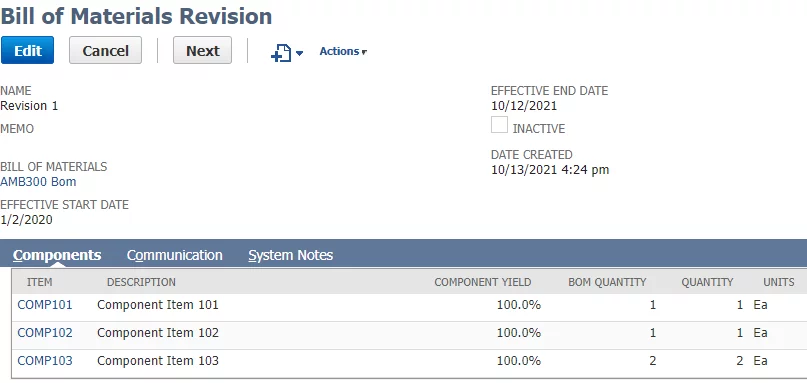Select the Component Item 103 row description
Viewport: 807px width, 383px height.
(157, 360)
